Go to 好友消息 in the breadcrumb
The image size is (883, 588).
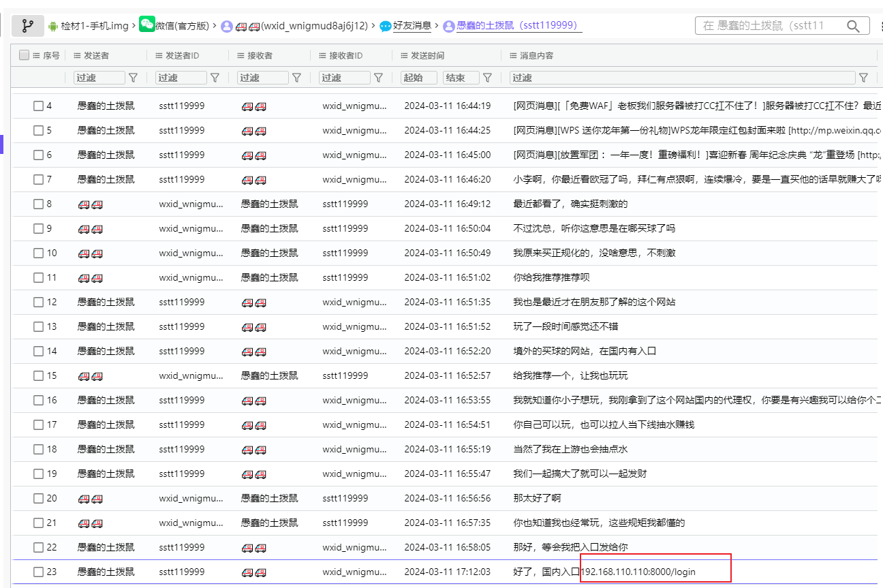point(412,26)
